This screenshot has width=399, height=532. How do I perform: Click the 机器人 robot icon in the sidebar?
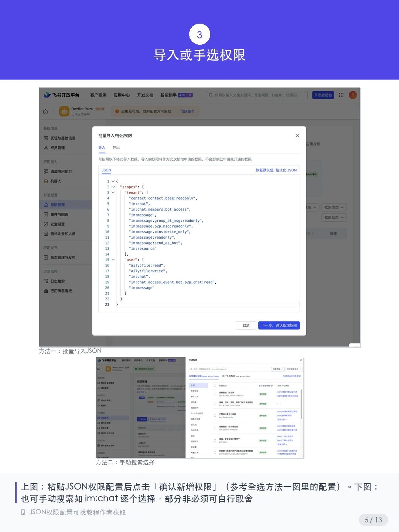coord(46,181)
